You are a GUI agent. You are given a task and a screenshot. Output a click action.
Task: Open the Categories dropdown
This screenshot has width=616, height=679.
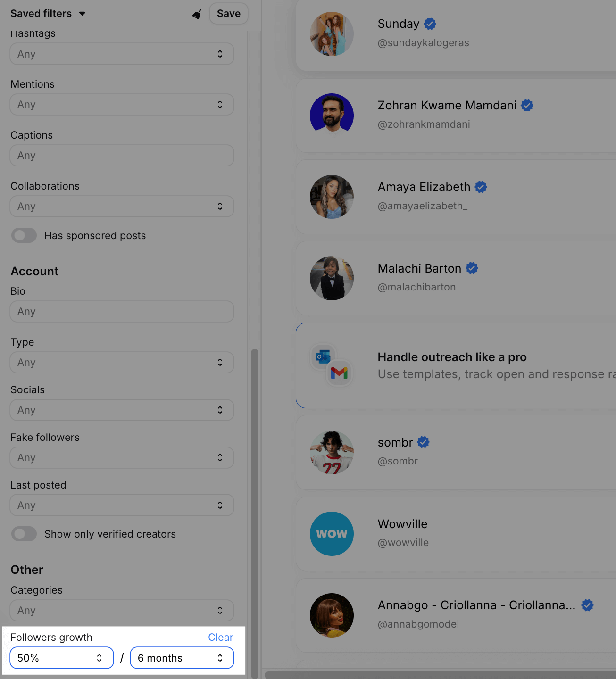click(x=122, y=610)
